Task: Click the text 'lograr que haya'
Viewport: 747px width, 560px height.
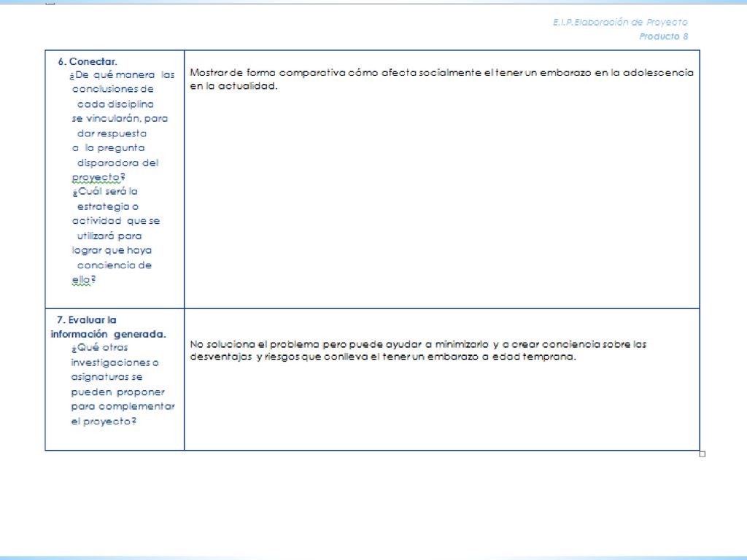Action: pyautogui.click(x=112, y=251)
